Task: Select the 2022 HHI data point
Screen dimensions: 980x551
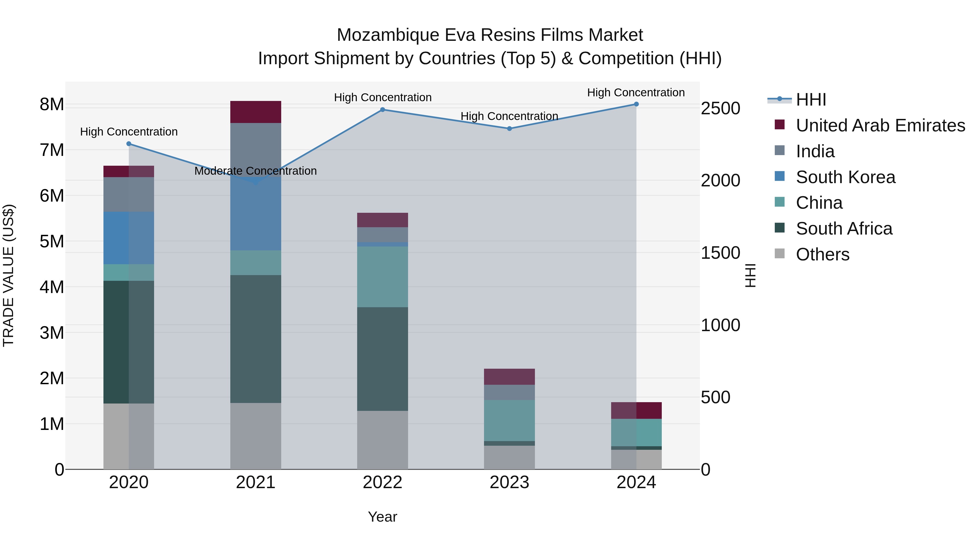Action: click(383, 110)
